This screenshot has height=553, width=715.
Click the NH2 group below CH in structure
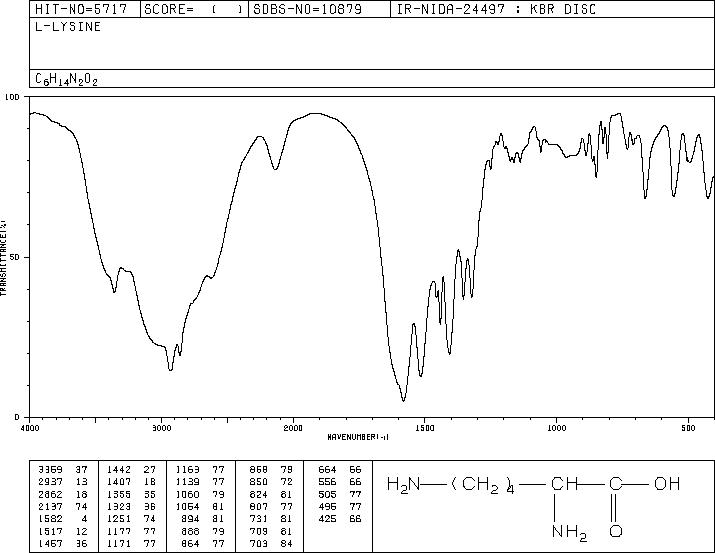click(x=569, y=532)
